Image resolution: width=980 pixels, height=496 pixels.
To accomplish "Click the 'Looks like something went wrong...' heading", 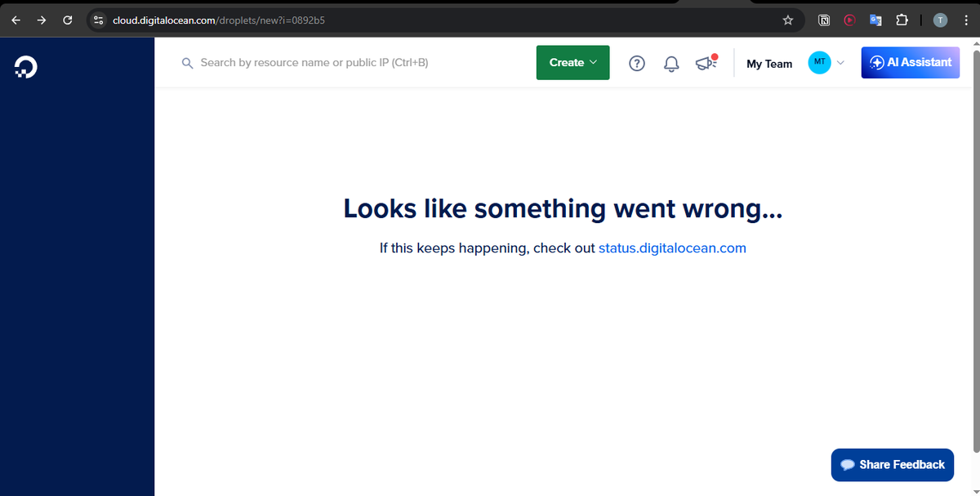I will (563, 208).
